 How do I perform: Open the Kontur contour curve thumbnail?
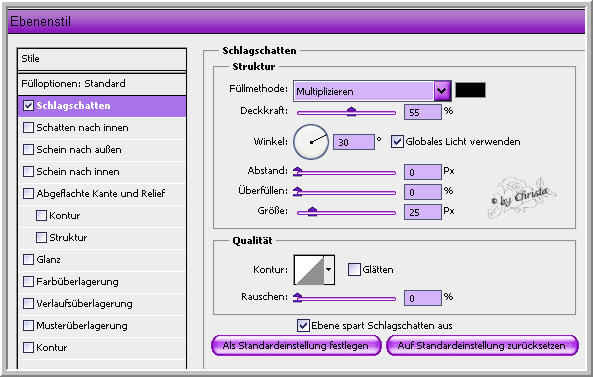coord(309,270)
